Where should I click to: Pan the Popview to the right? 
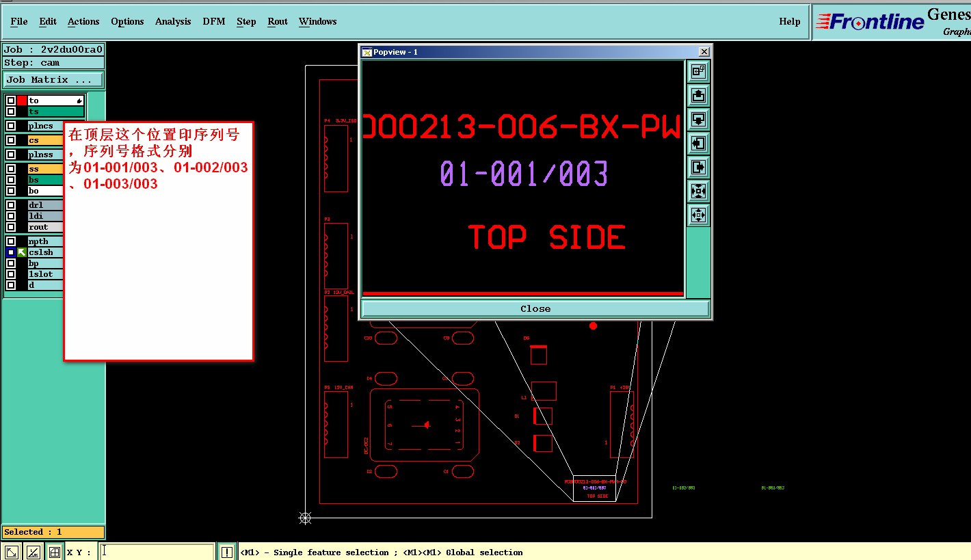point(698,167)
